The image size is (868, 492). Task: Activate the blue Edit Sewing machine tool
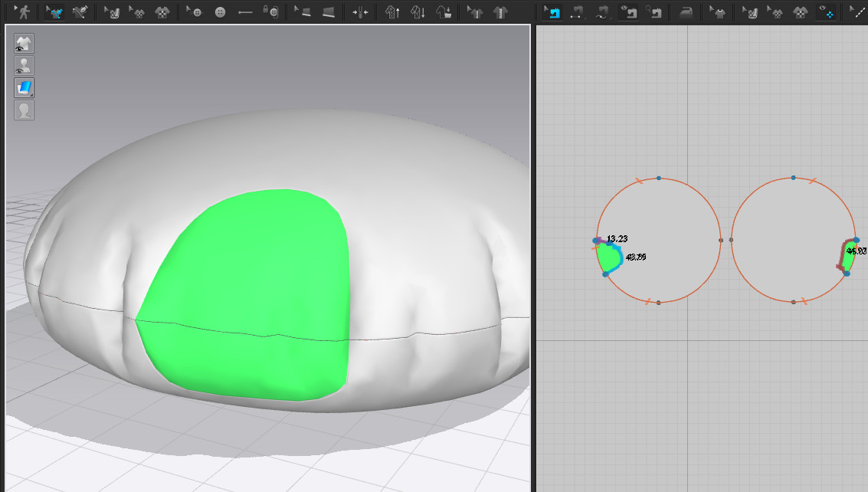pos(551,12)
